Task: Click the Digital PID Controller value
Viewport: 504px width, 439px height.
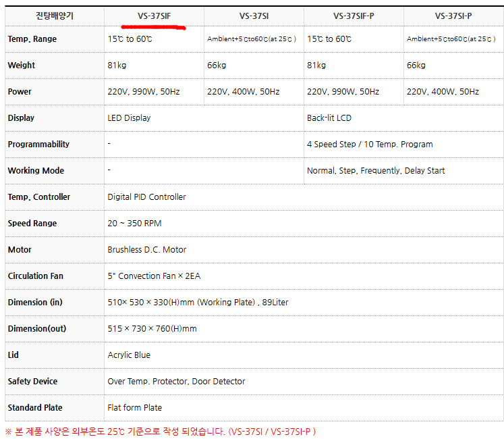Action: point(146,197)
